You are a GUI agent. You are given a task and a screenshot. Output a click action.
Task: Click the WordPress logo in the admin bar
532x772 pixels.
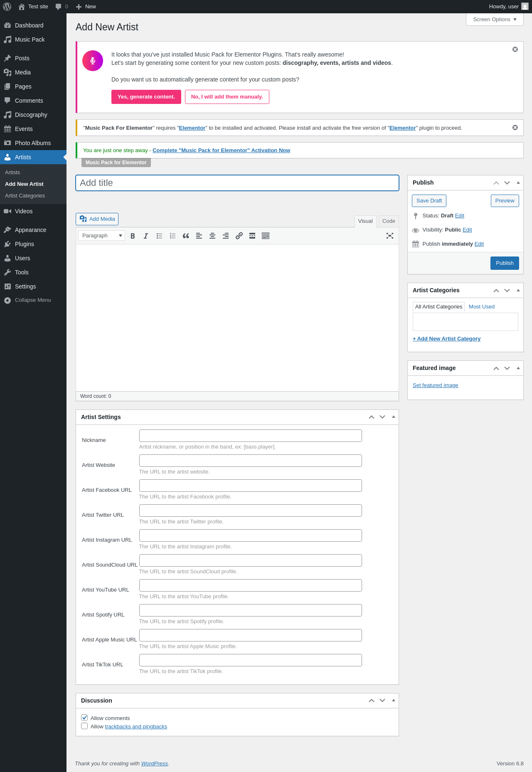7,7
